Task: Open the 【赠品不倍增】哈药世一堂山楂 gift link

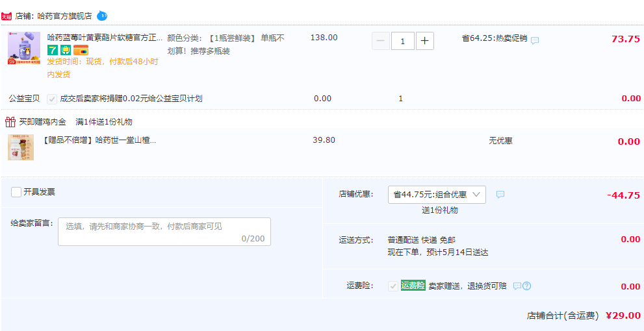Action: [99, 140]
